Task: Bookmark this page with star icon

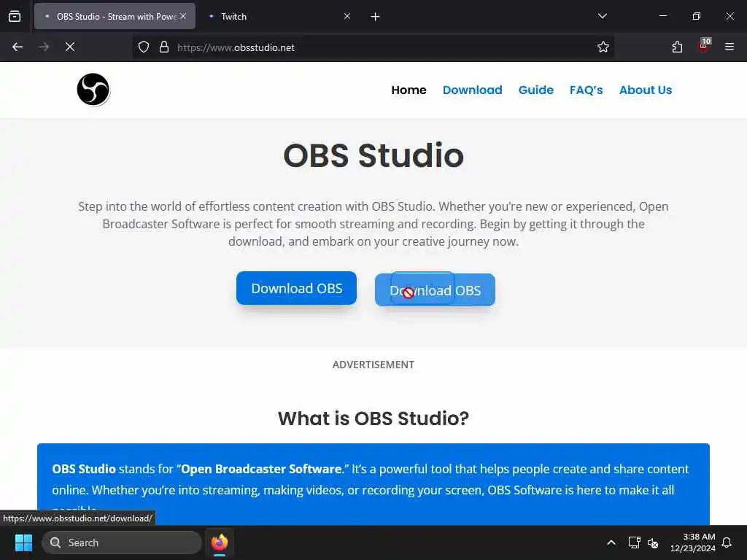Action: click(x=603, y=47)
